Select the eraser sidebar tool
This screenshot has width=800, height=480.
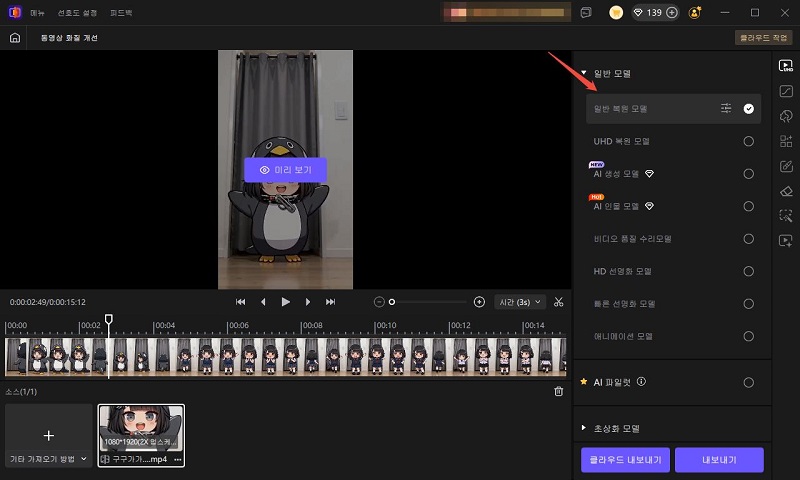(786, 191)
